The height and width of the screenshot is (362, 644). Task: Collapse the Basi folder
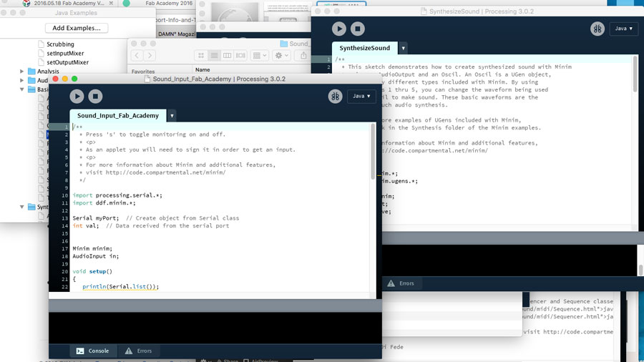(21, 89)
